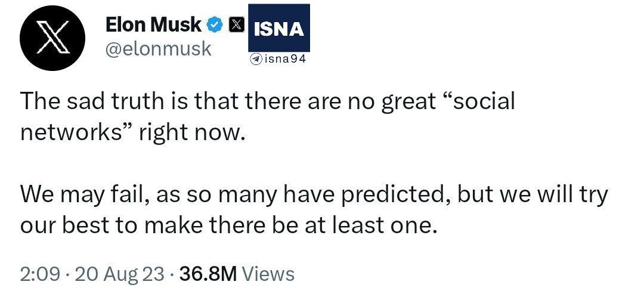This screenshot has width=644, height=294.
Task: Click the 20 Aug 23 date
Action: click(116, 274)
